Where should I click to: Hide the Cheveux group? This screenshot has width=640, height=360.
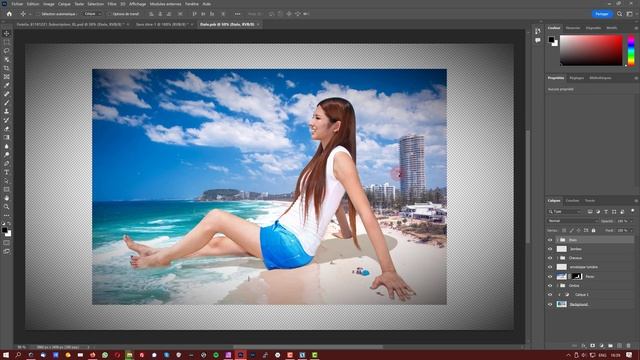point(550,258)
